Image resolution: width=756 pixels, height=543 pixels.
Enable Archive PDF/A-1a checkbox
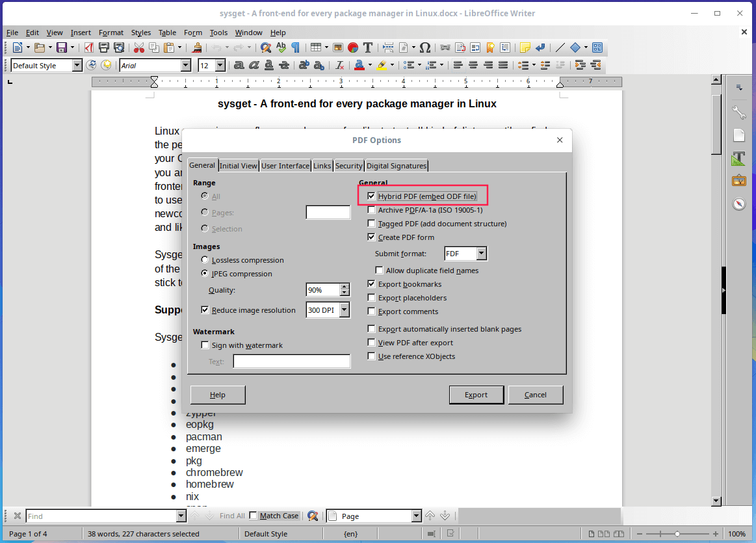[x=371, y=210]
